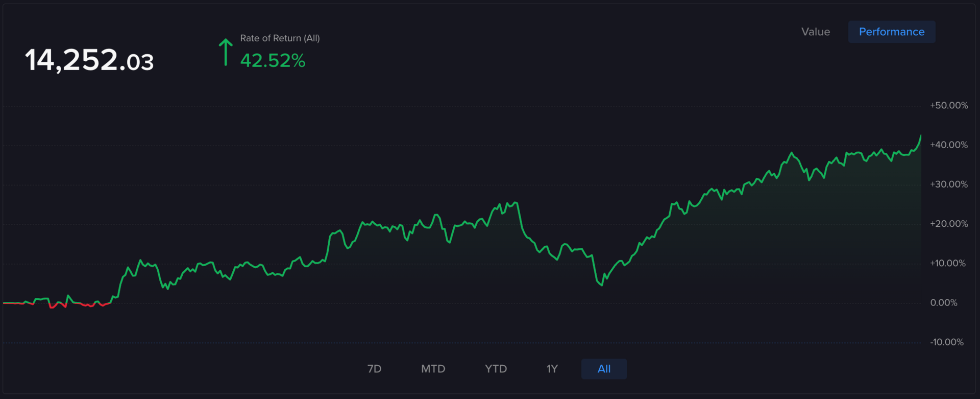Click the +20.00% axis label
Image resolution: width=980 pixels, height=399 pixels.
coord(948,224)
